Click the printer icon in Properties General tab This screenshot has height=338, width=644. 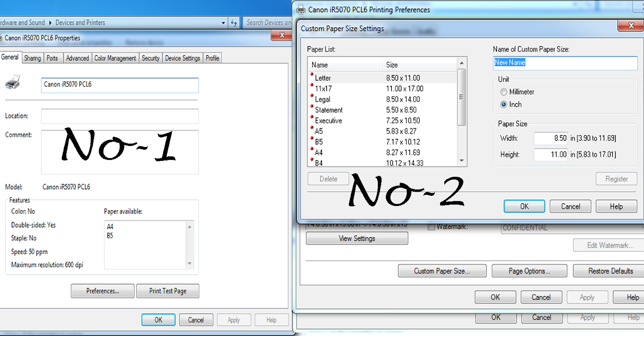(13, 82)
